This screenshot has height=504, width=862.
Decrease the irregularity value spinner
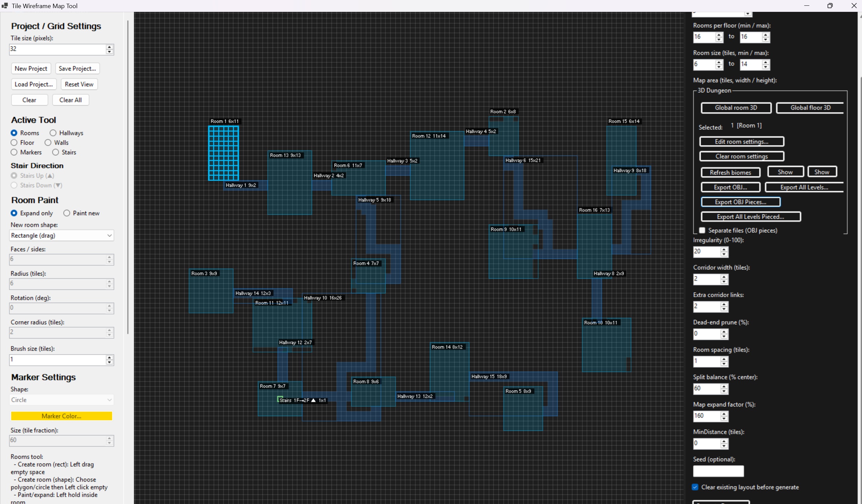724,254
